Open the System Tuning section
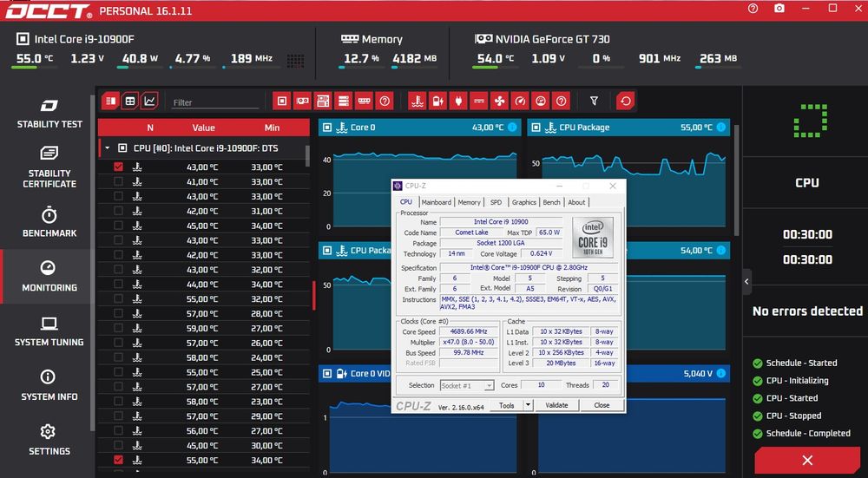The image size is (868, 478). (x=49, y=332)
